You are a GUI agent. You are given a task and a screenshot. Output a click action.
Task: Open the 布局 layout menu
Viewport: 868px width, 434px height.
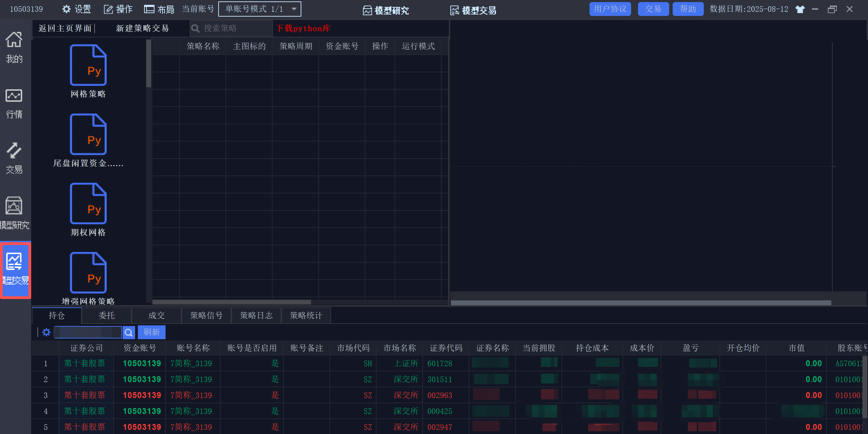(159, 9)
